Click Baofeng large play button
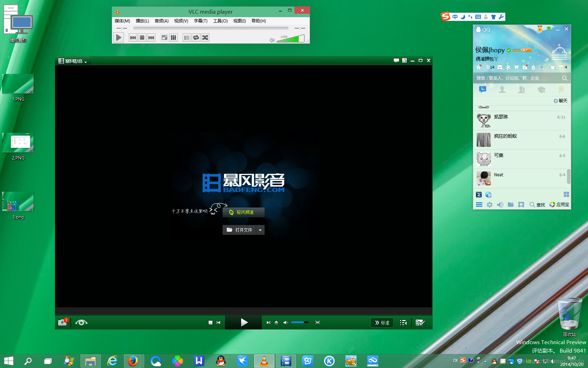Viewport: 588px width, 368px height. (244, 322)
